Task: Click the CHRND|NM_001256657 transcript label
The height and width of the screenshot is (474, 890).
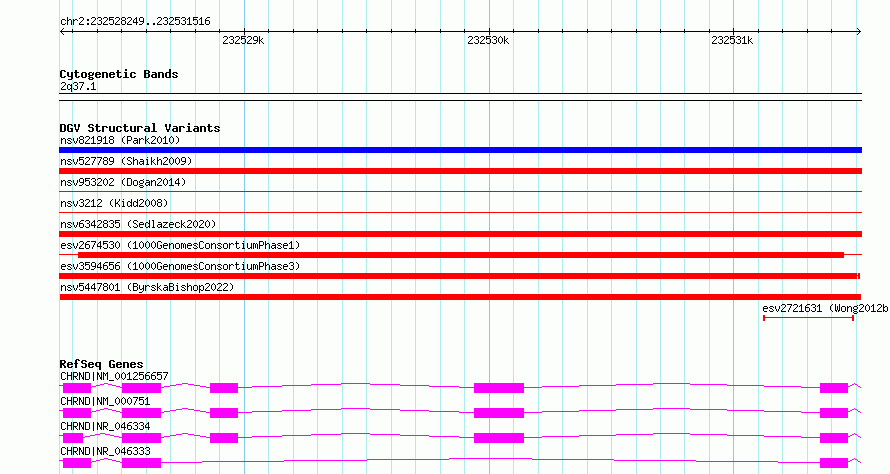Action: click(114, 376)
